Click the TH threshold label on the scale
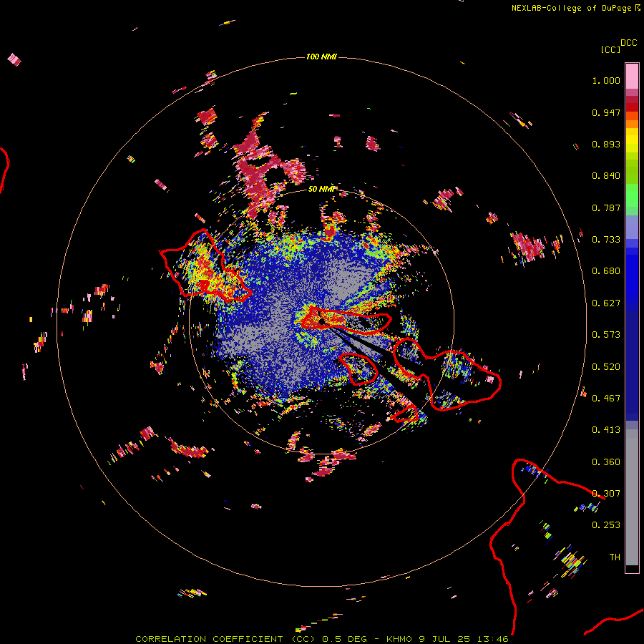Image resolution: width=644 pixels, height=644 pixels. (x=615, y=557)
